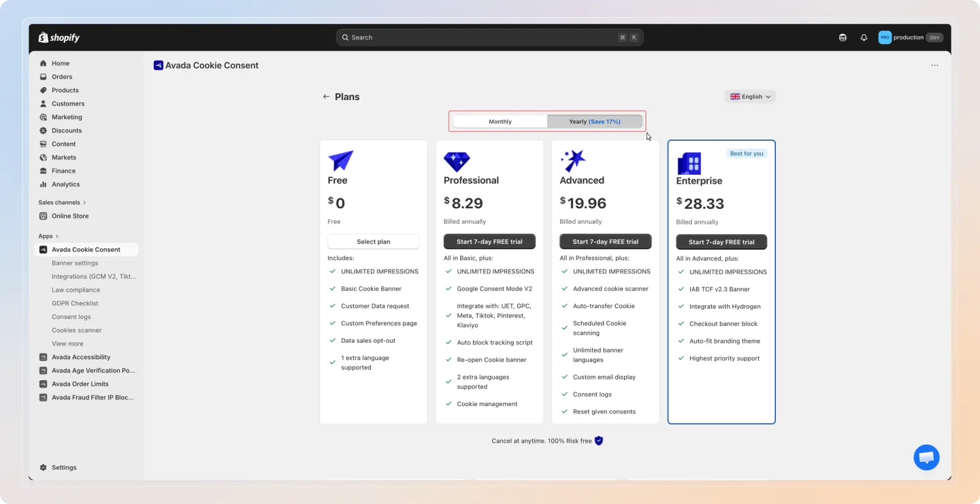Click the Products tag icon
This screenshot has height=504, width=980.
pyautogui.click(x=44, y=90)
